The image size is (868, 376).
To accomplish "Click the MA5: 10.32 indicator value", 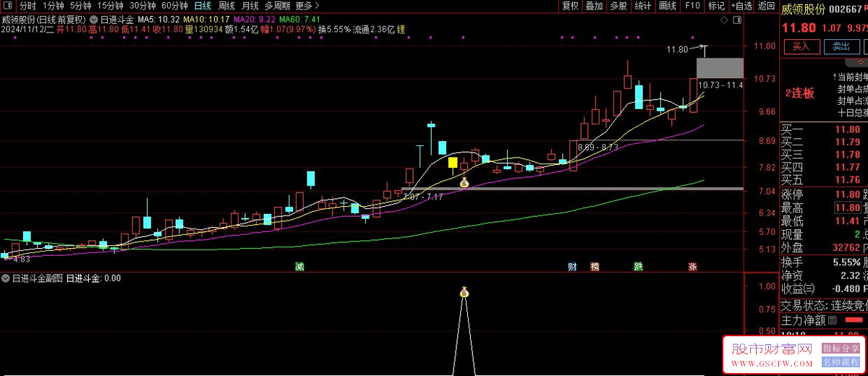I will pyautogui.click(x=158, y=19).
